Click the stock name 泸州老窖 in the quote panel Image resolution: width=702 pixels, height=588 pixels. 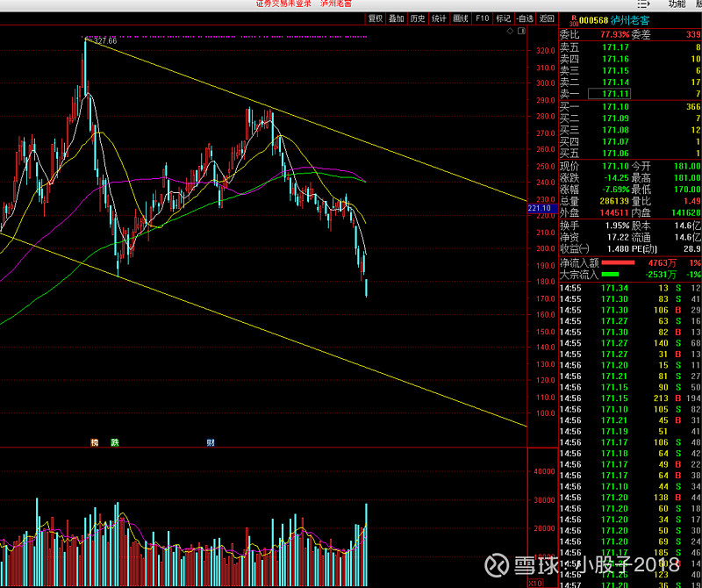(630, 20)
